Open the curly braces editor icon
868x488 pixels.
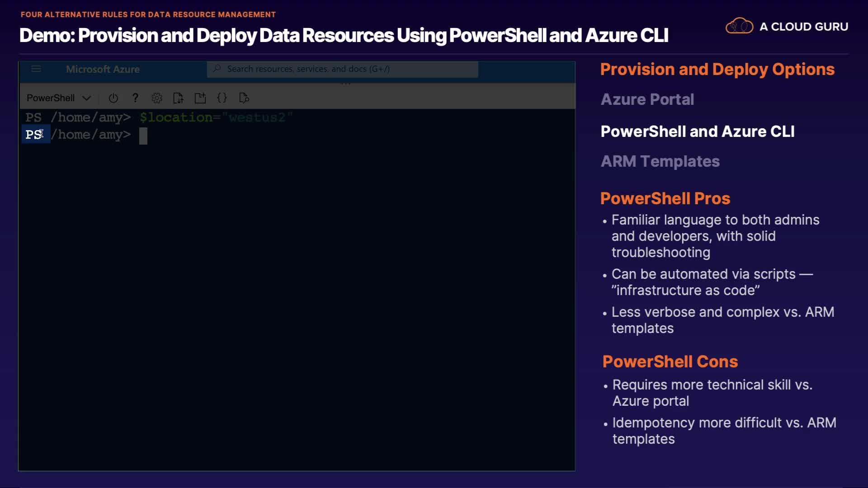222,98
